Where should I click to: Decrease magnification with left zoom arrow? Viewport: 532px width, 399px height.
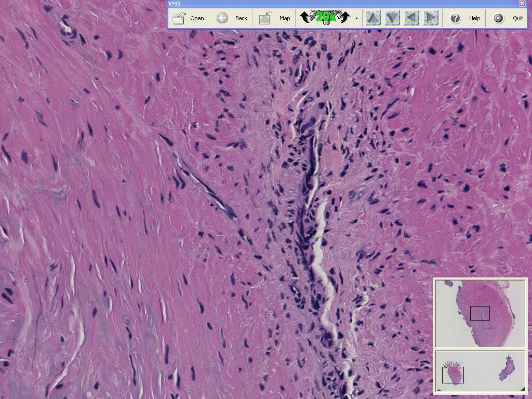(x=305, y=17)
